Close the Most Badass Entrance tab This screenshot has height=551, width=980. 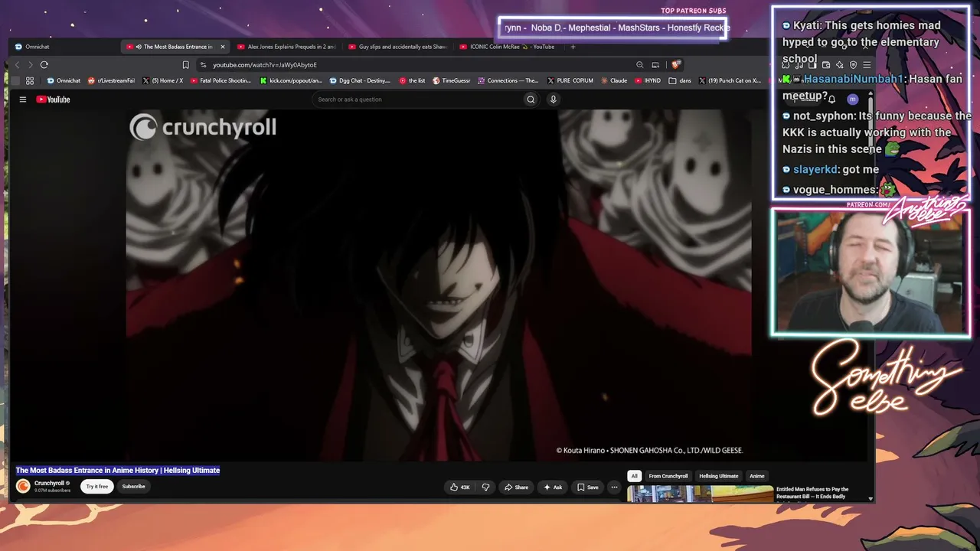[x=223, y=47]
